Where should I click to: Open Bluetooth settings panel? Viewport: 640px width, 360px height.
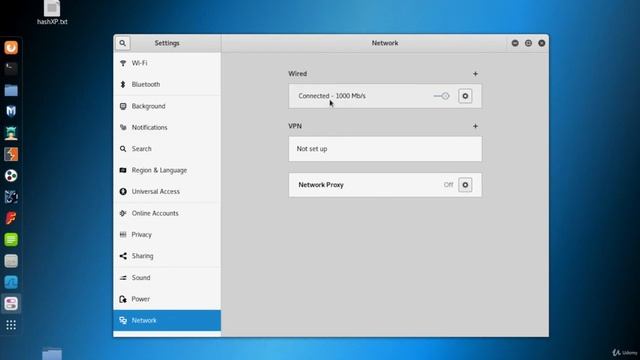167,84
